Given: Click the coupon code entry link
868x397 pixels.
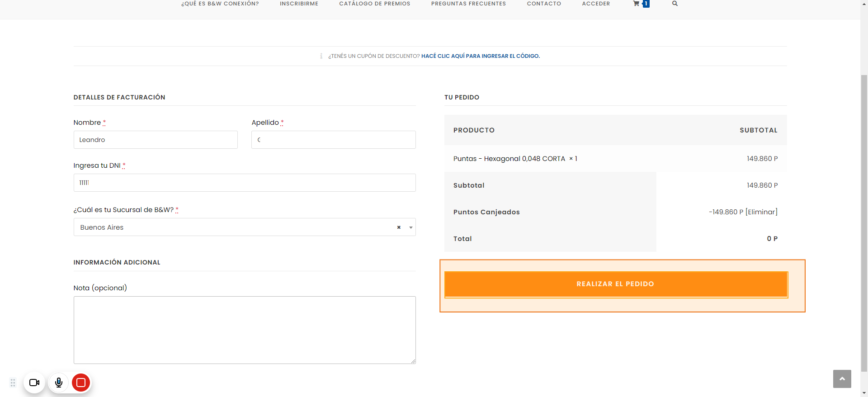Looking at the screenshot, I should pyautogui.click(x=480, y=56).
